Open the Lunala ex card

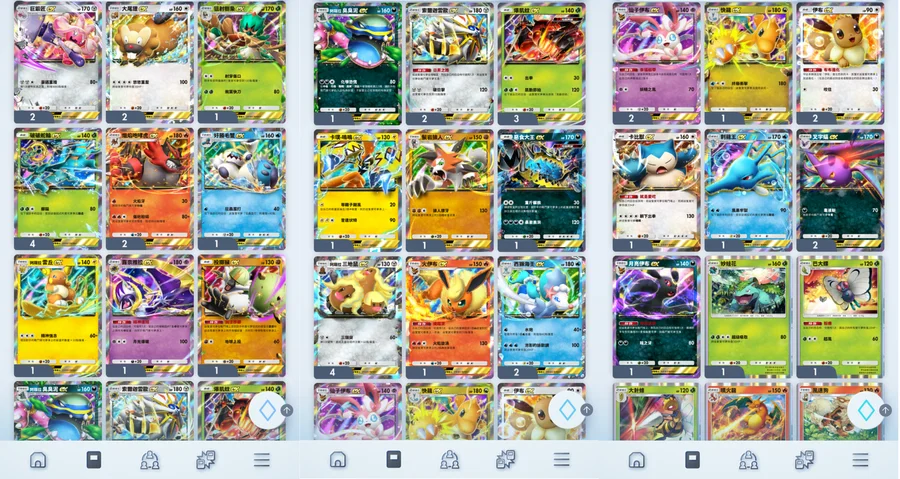[x=149, y=316]
